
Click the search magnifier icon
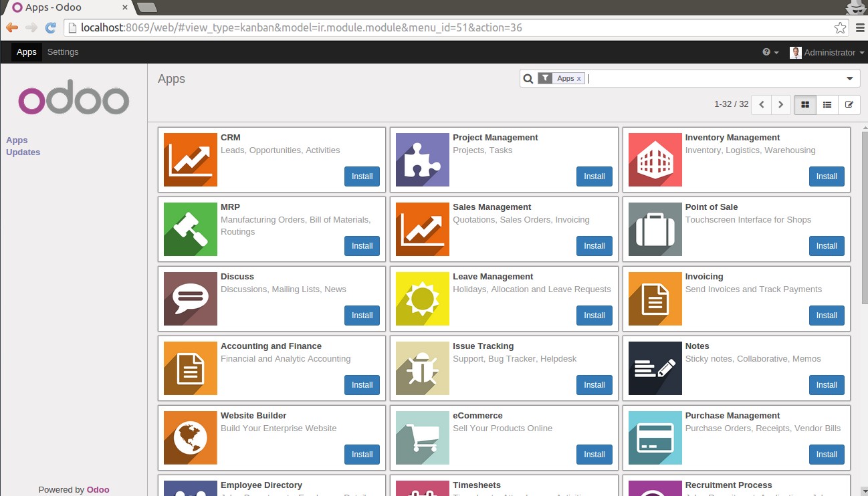click(528, 79)
